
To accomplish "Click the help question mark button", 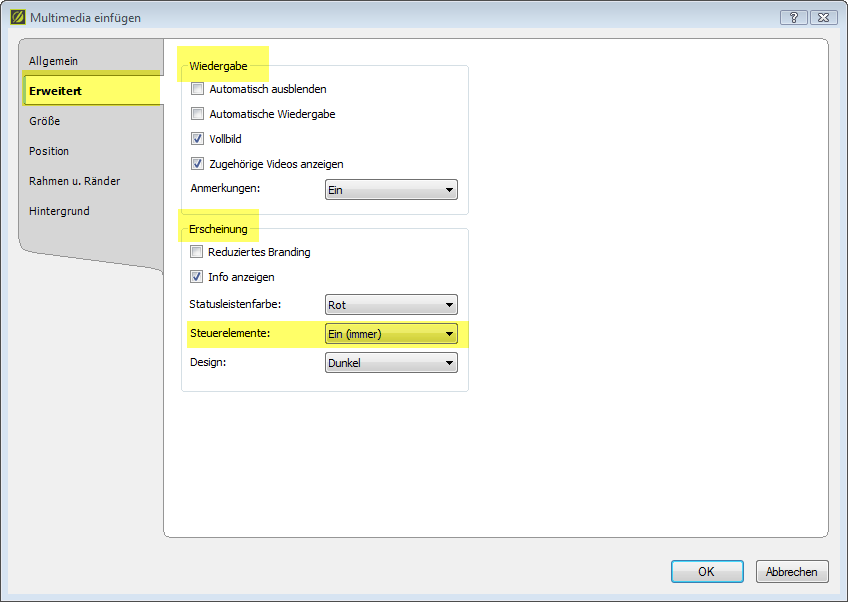I will 792,17.
